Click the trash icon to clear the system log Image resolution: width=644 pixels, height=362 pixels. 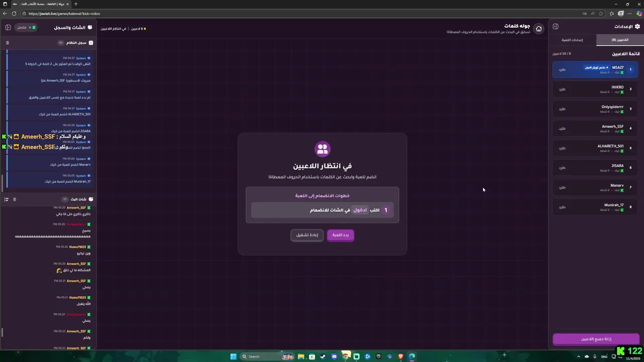(7, 43)
